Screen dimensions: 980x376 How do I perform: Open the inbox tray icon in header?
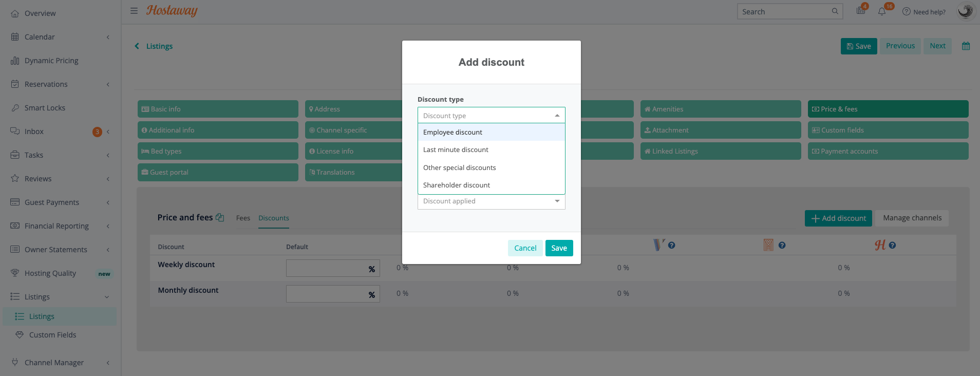(861, 11)
